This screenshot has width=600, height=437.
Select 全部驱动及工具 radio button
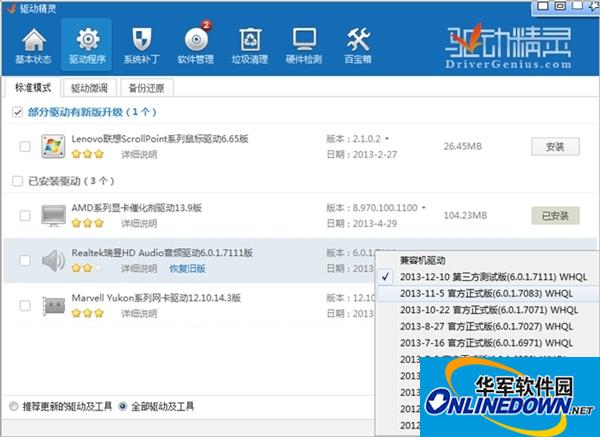(123, 406)
